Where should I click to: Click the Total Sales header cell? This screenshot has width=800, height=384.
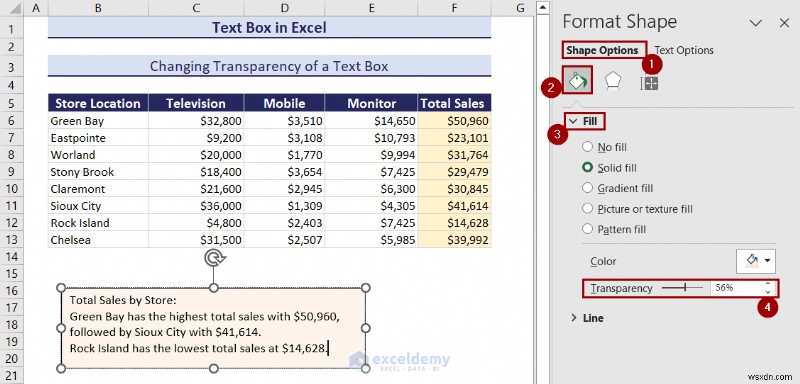[455, 103]
